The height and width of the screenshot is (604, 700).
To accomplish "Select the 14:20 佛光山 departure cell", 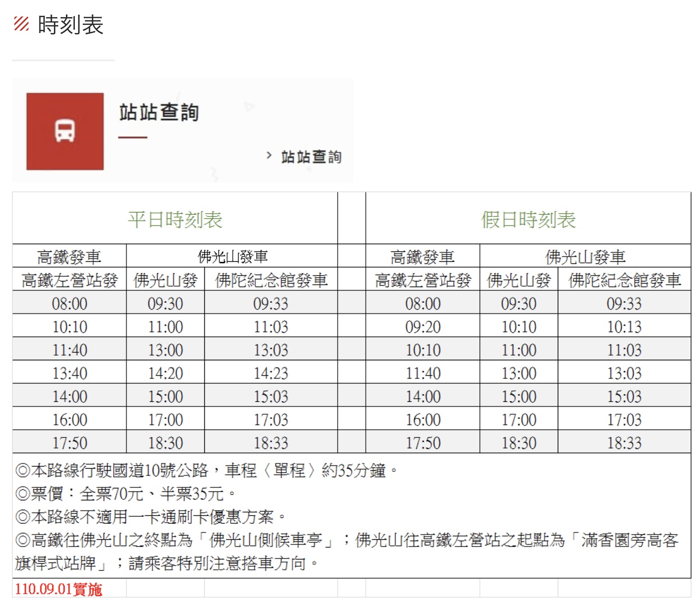I will pyautogui.click(x=165, y=373).
